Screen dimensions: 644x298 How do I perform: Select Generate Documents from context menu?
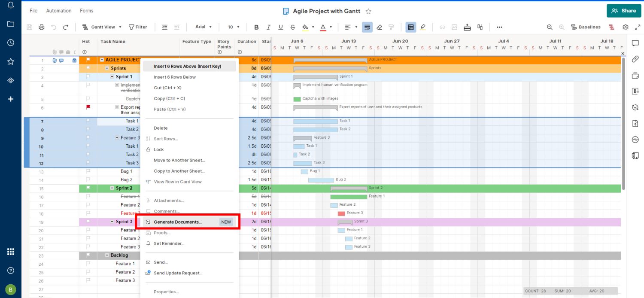(178, 222)
